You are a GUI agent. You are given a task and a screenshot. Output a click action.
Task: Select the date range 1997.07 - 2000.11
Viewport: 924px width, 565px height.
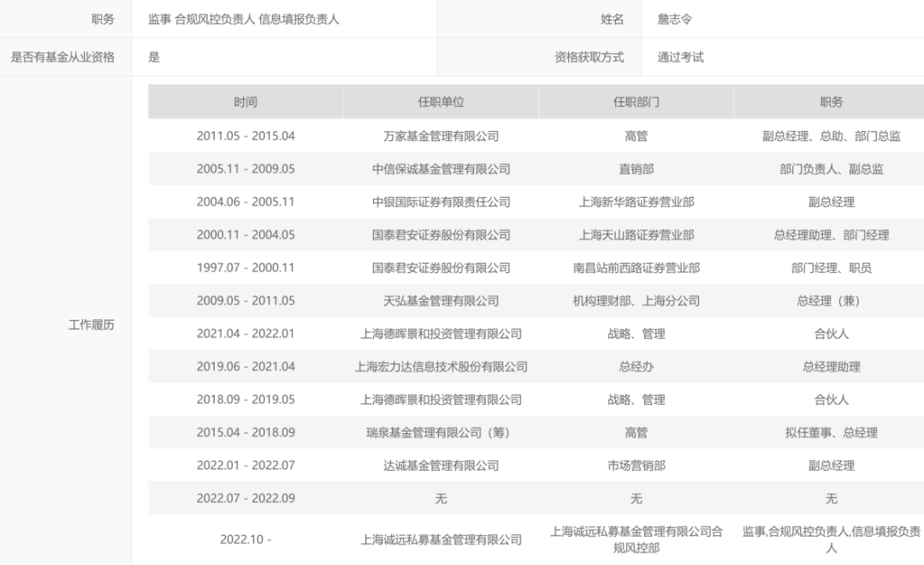click(x=246, y=268)
